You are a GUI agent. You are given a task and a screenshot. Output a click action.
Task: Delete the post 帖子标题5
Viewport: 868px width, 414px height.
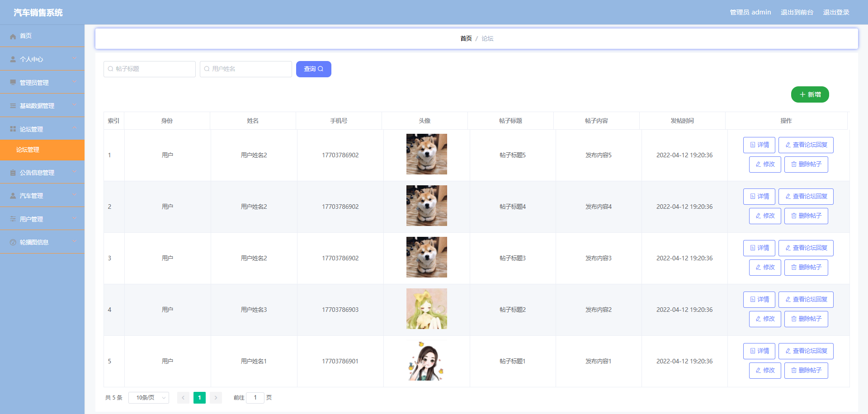click(x=806, y=165)
